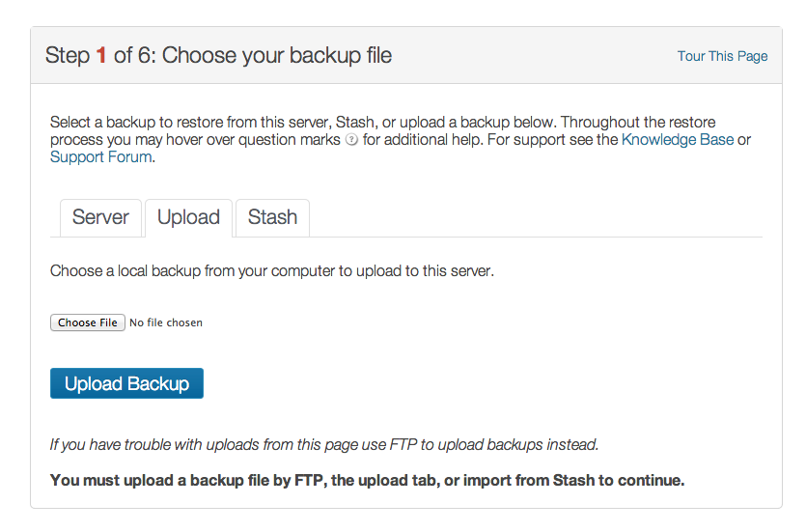Screen dimensions: 806x532
Task: Select the Upload tab
Action: [188, 217]
